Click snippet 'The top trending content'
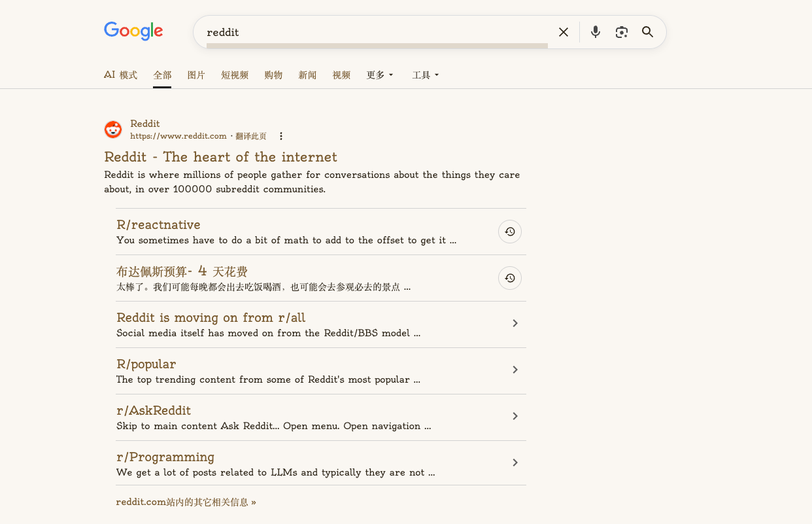Viewport: 812px width, 524px height. [268, 379]
